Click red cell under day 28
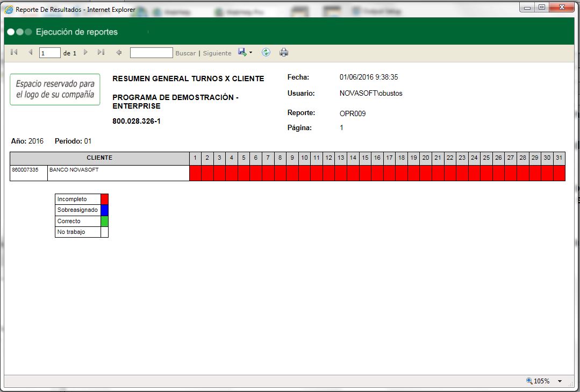 coord(522,173)
